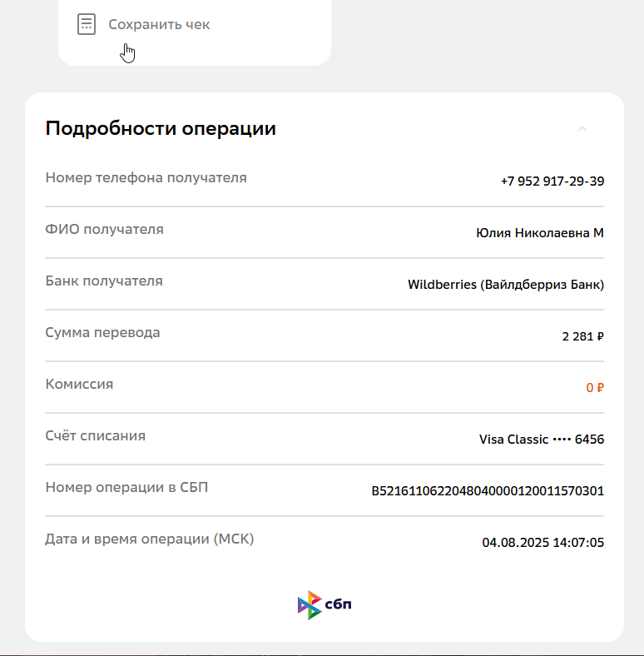Click the Дата и время операции (МСК) label
The height and width of the screenshot is (656, 644).
pos(149,539)
